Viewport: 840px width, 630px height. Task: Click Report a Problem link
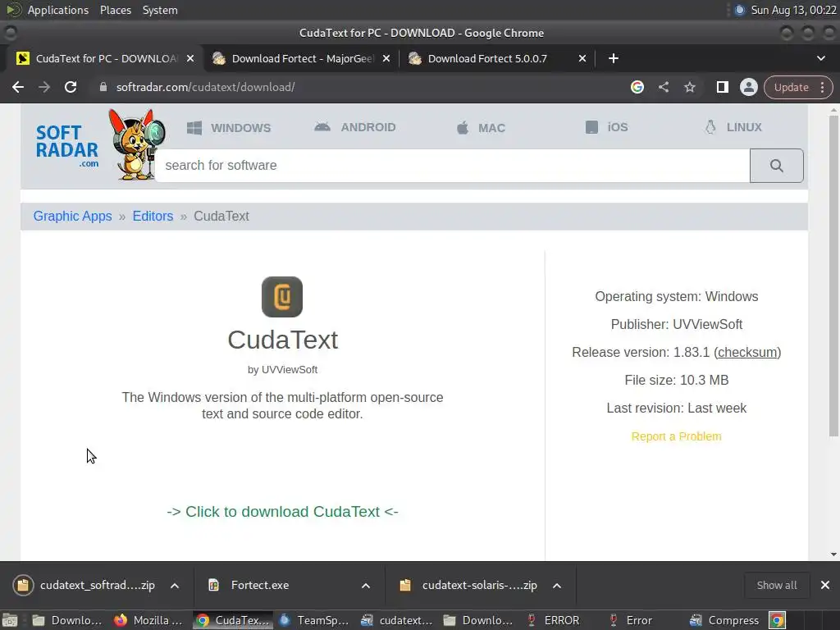[676, 436]
